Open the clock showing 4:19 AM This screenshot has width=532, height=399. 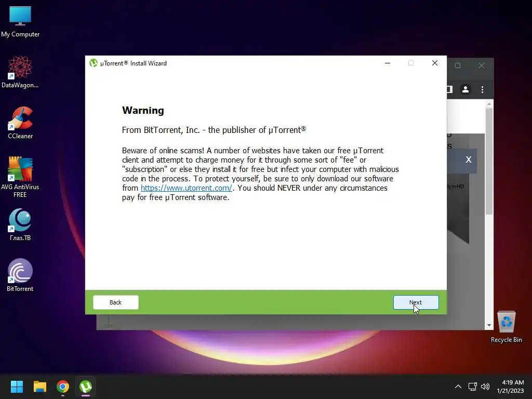click(510, 387)
